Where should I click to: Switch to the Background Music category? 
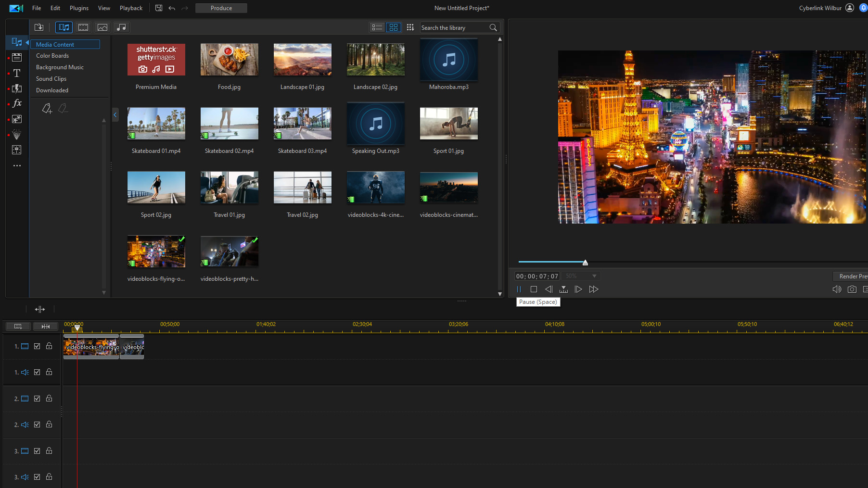click(59, 67)
